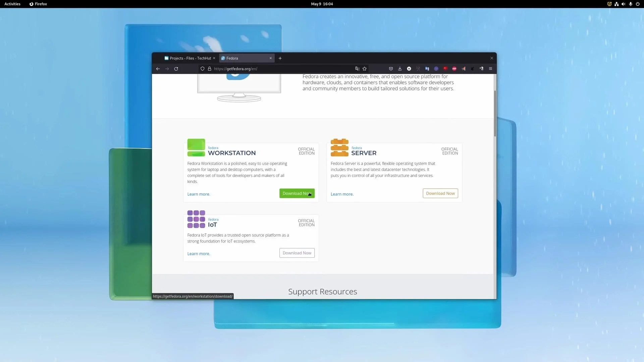Click the padlock site security icon

point(210,69)
